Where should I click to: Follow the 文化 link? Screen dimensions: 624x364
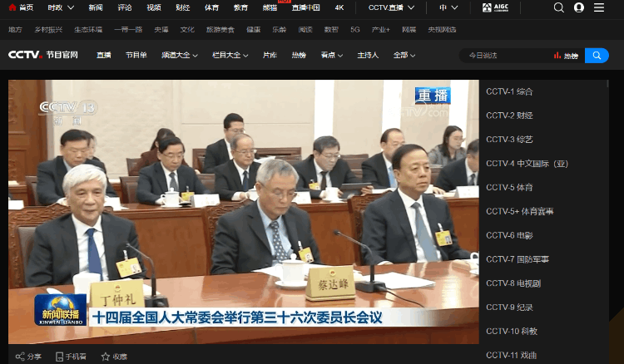click(x=187, y=29)
